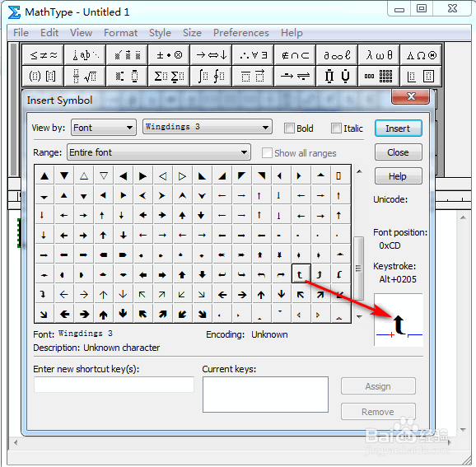Tick the Show all ranges checkbox
This screenshot has height=467, width=476.
point(267,152)
